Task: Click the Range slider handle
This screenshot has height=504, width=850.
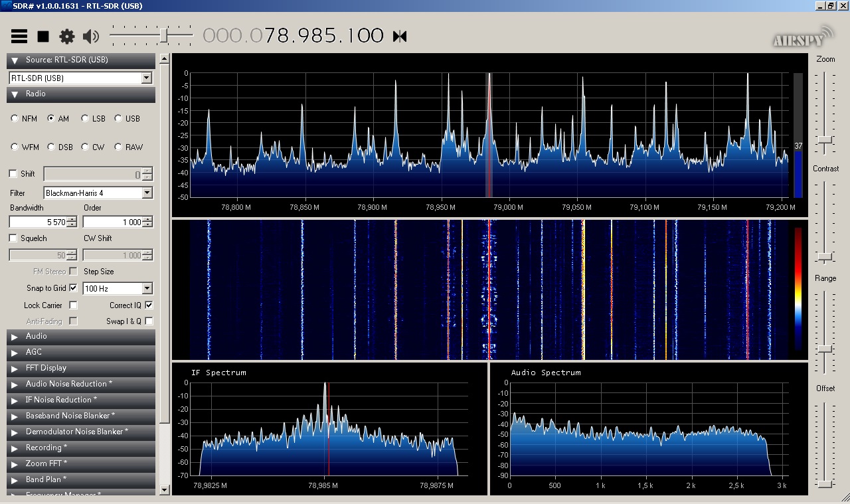Action: [x=825, y=349]
